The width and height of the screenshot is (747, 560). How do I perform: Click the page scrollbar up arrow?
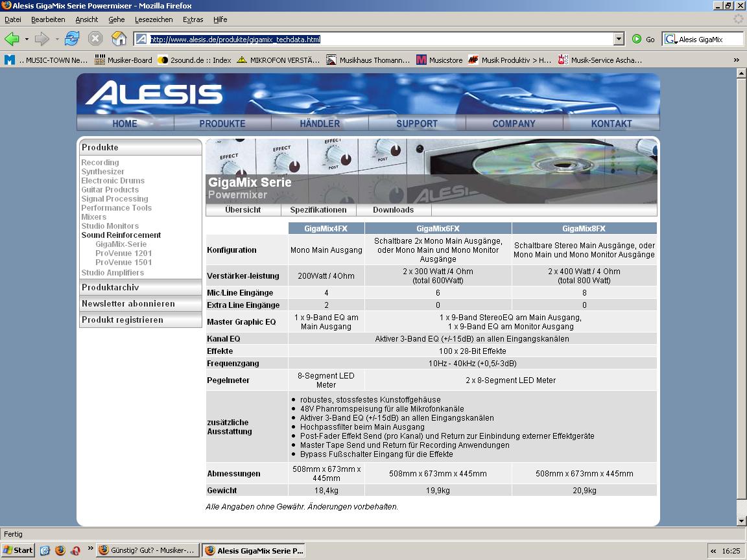pyautogui.click(x=741, y=73)
